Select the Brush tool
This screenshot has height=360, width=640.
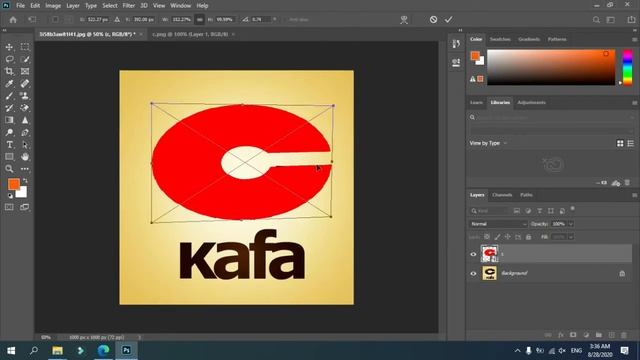click(x=9, y=96)
